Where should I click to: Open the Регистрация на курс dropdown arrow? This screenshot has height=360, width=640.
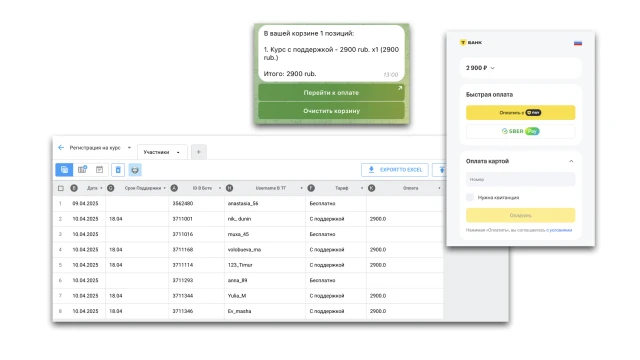click(129, 148)
